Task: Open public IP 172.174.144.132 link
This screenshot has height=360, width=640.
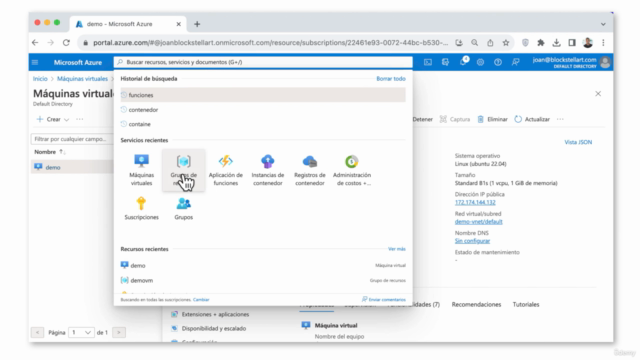Action: [x=475, y=202]
